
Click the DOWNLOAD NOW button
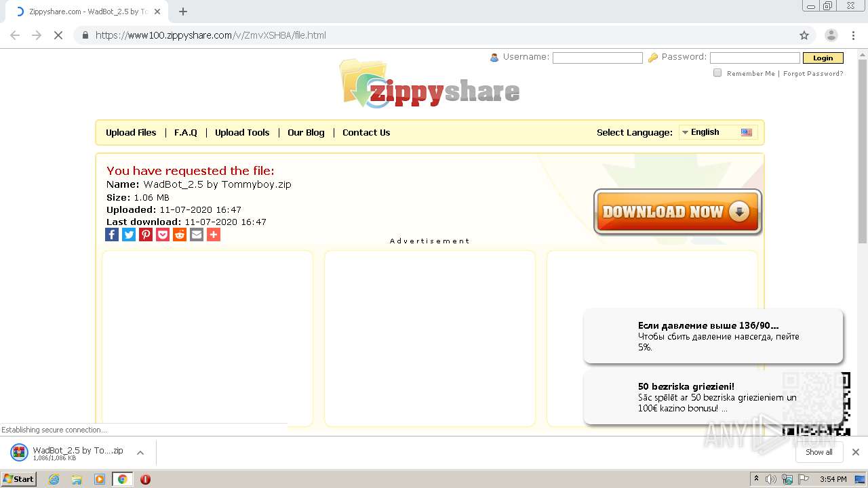pyautogui.click(x=677, y=211)
